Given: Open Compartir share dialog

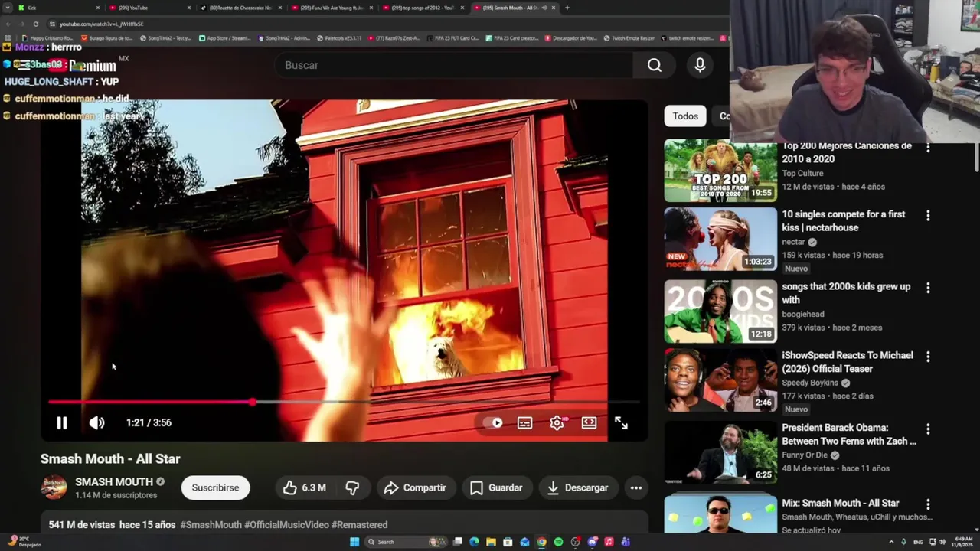Looking at the screenshot, I should (x=415, y=487).
